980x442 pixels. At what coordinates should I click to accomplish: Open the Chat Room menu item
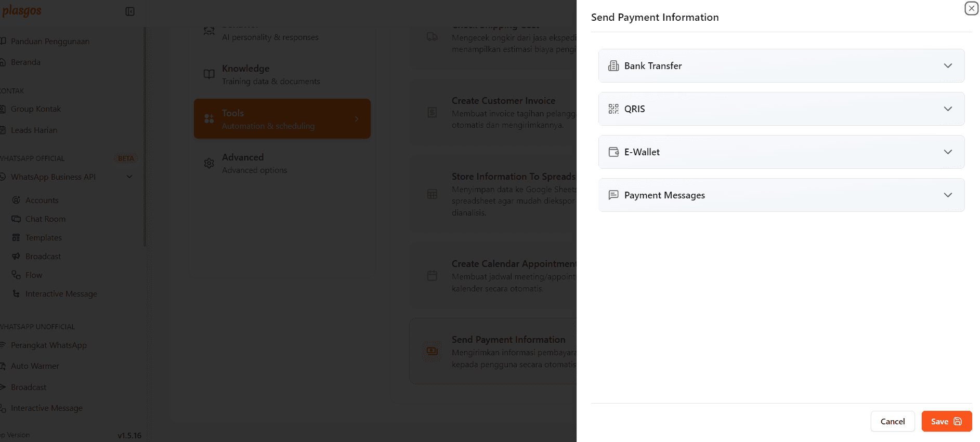[x=45, y=219]
